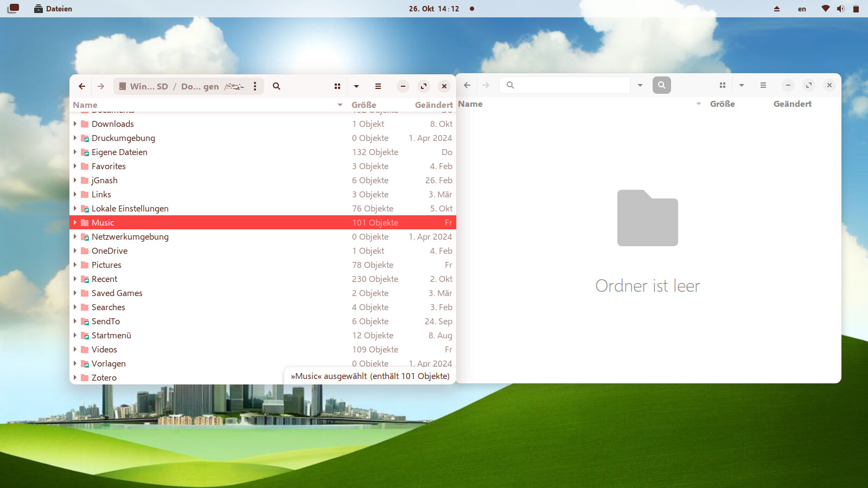Click the back arrow in the left file window
868x488 pixels.
(82, 86)
